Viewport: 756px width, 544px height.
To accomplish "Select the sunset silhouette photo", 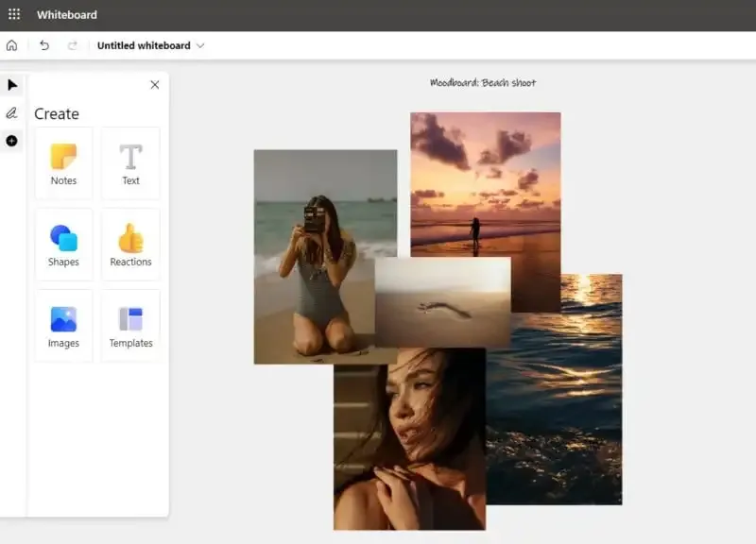I will (x=484, y=184).
